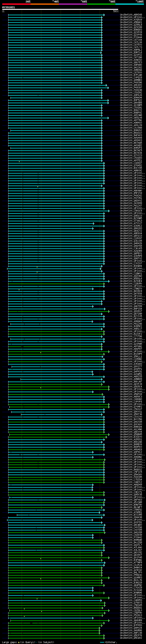Click the green ~80% identity legend segment
This screenshot has height=644, width=146.
coord(101,4)
